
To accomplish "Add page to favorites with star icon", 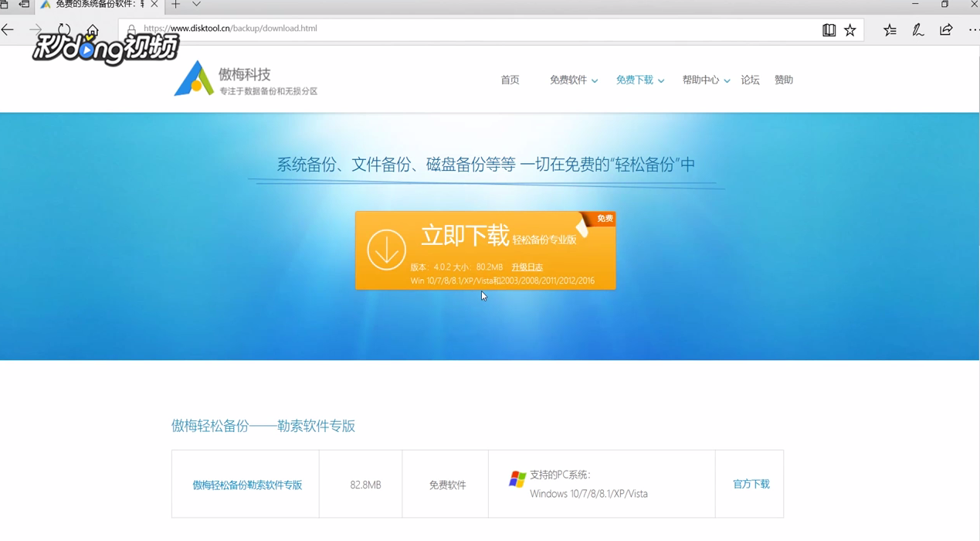I will [x=850, y=30].
